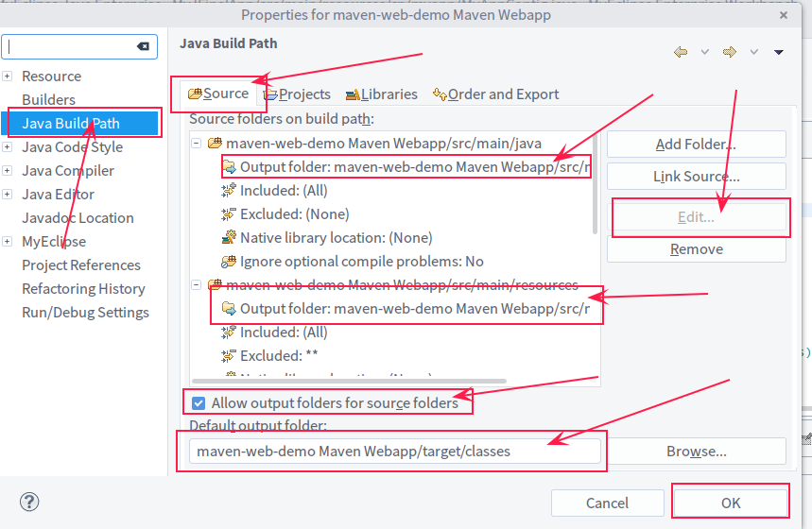Click the Excluded: ** filter icon
This screenshot has width=812, height=529.
coord(229,355)
